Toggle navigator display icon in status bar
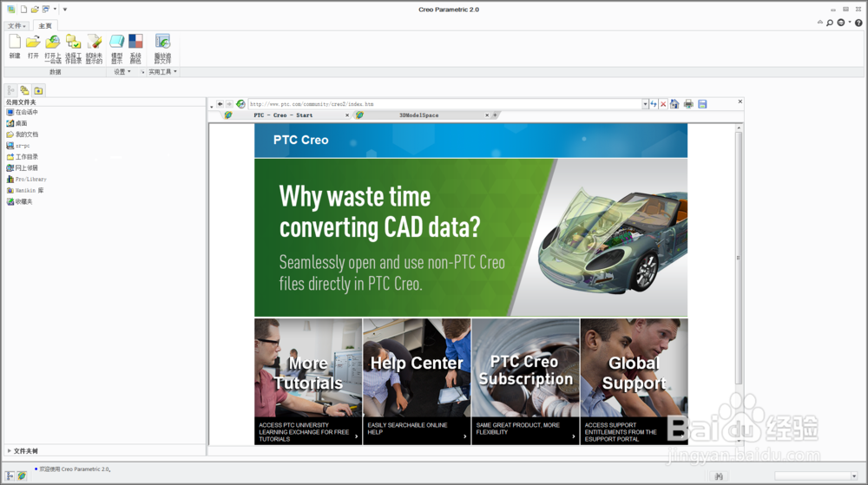The image size is (868, 485). click(10, 475)
